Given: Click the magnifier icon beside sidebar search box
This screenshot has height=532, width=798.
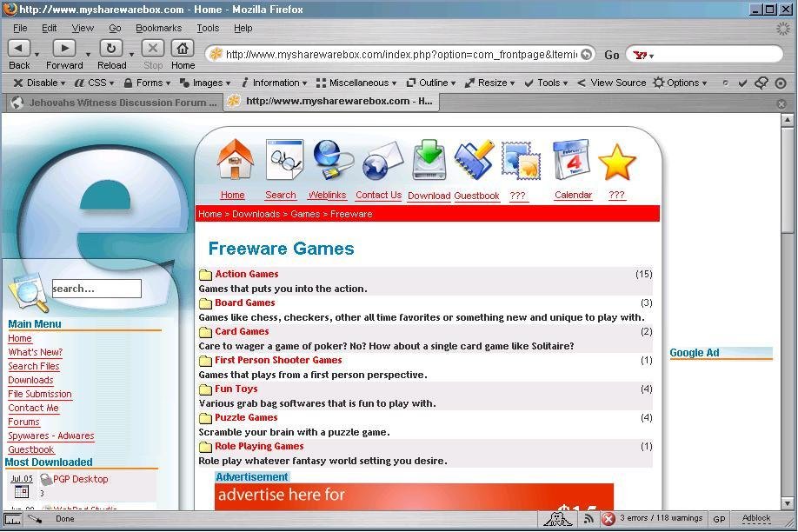Looking at the screenshot, I should point(29,293).
